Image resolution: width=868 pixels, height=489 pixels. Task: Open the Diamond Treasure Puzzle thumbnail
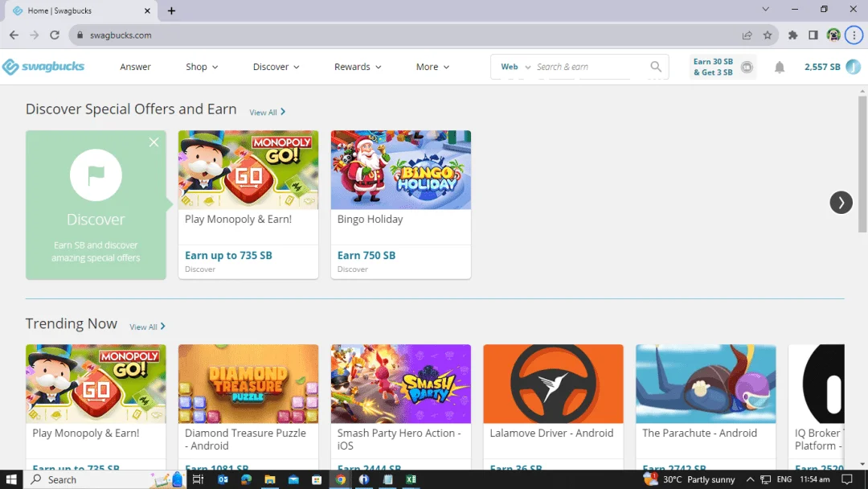[248, 384]
